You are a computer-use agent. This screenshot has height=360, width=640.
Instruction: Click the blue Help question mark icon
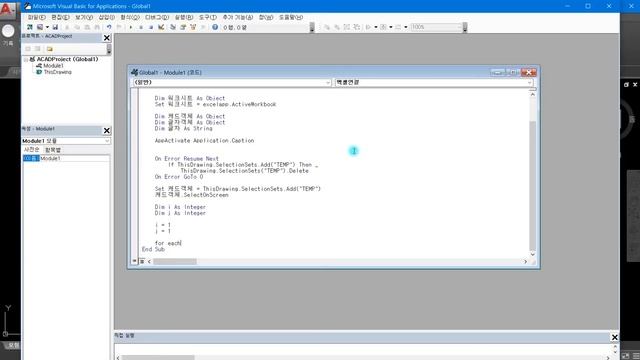[x=215, y=27]
